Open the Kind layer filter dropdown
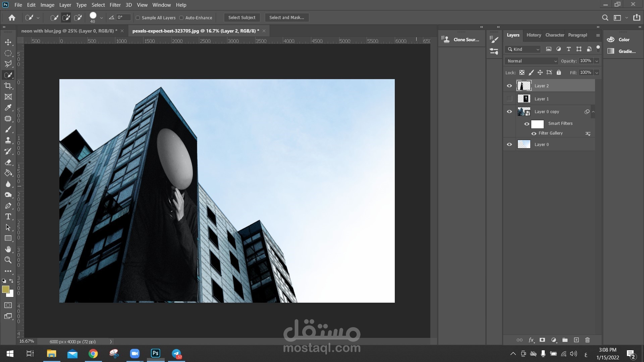The width and height of the screenshot is (644, 362). point(523,49)
